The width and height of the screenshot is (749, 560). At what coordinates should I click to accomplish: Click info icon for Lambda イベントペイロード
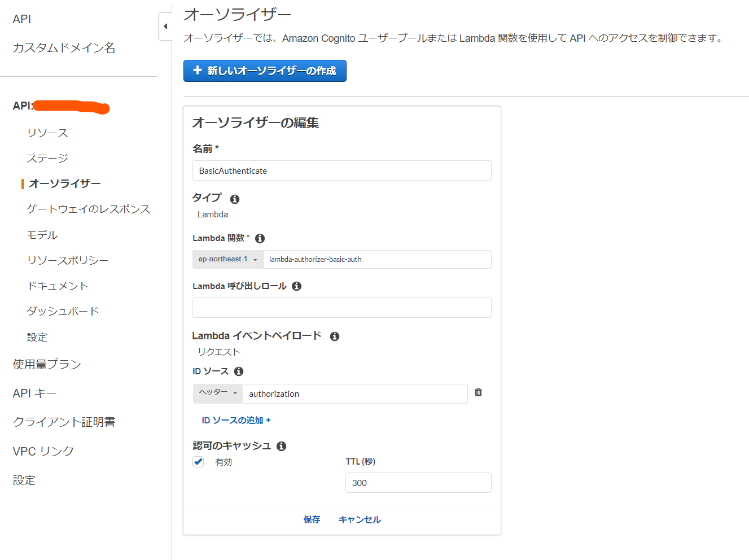[x=335, y=336]
